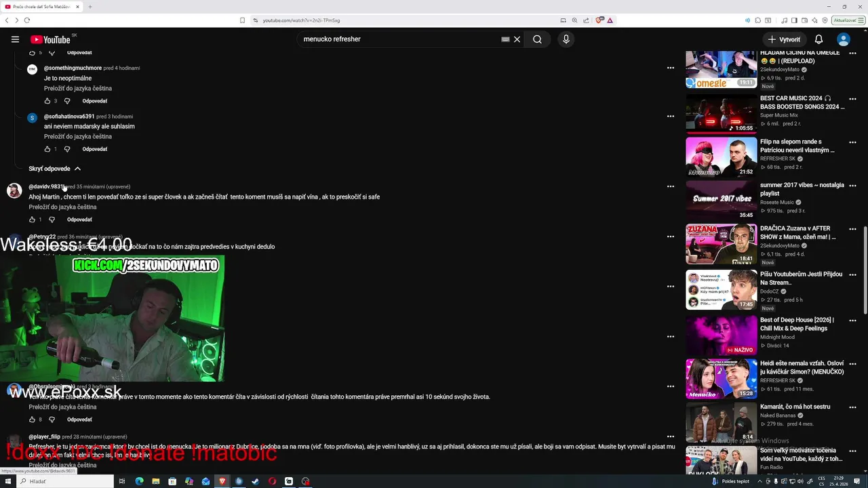Clear the search box text

[517, 39]
